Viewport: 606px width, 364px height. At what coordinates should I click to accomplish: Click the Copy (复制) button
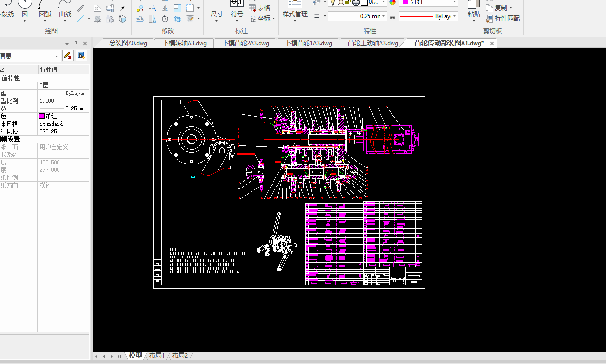pyautogui.click(x=497, y=8)
